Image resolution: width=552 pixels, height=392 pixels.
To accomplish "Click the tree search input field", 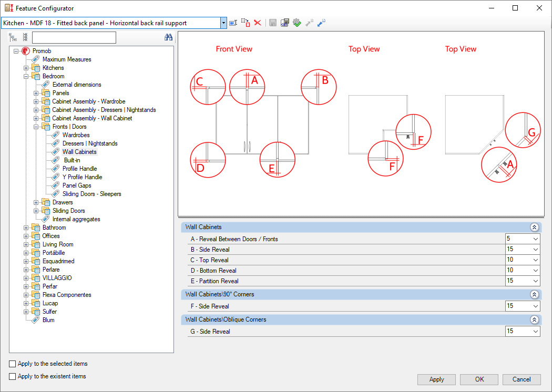I will point(74,37).
